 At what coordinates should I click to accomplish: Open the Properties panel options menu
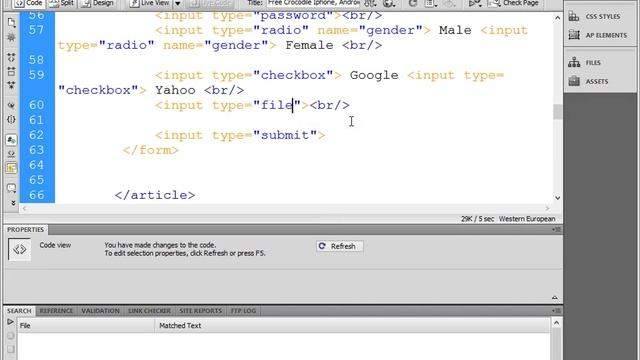(556, 229)
